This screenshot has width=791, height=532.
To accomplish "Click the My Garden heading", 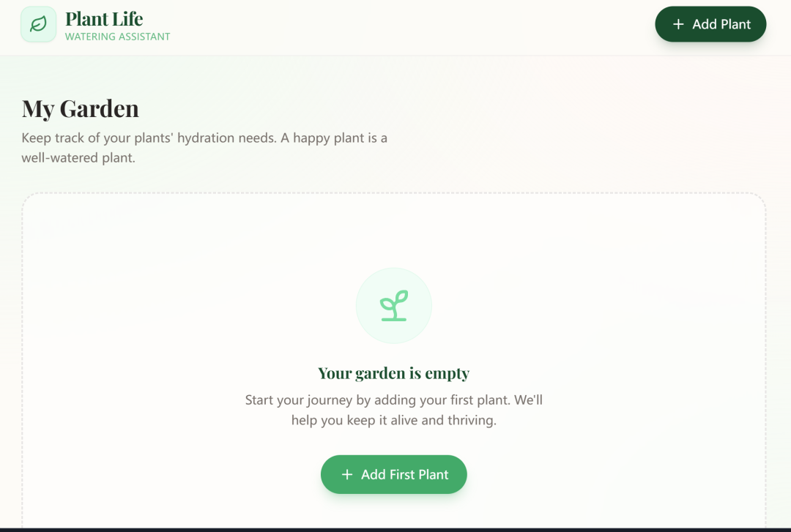I will [x=81, y=108].
